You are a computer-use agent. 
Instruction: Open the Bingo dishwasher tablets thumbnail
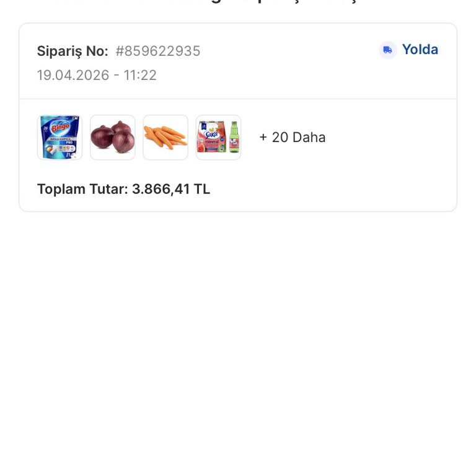[59, 137]
